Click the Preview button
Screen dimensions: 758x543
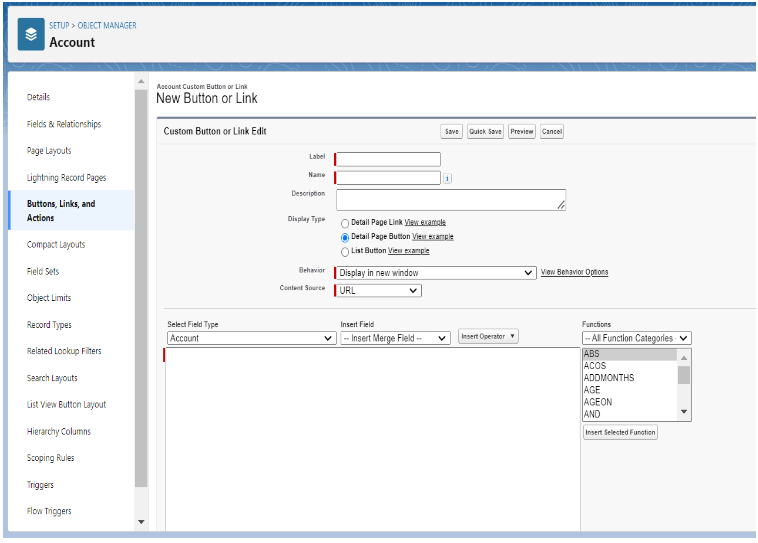click(x=522, y=132)
